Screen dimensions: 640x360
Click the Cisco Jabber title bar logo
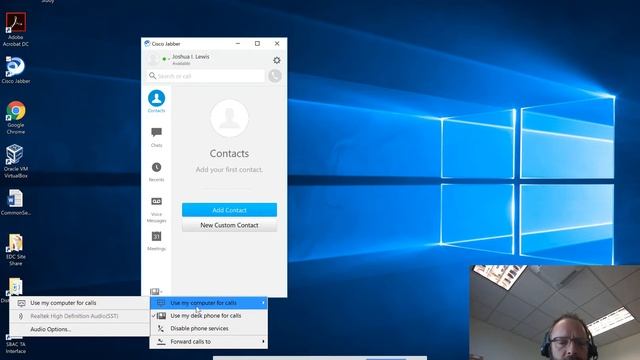(x=147, y=44)
